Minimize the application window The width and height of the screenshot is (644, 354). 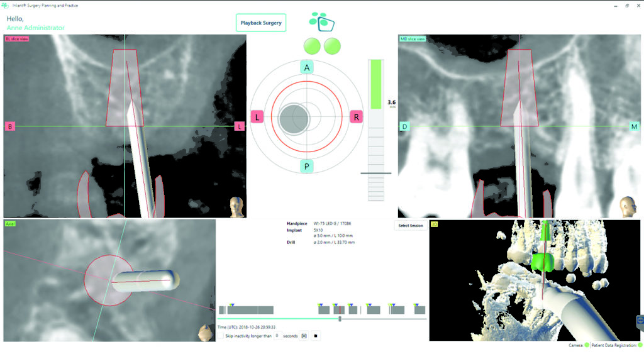point(616,6)
